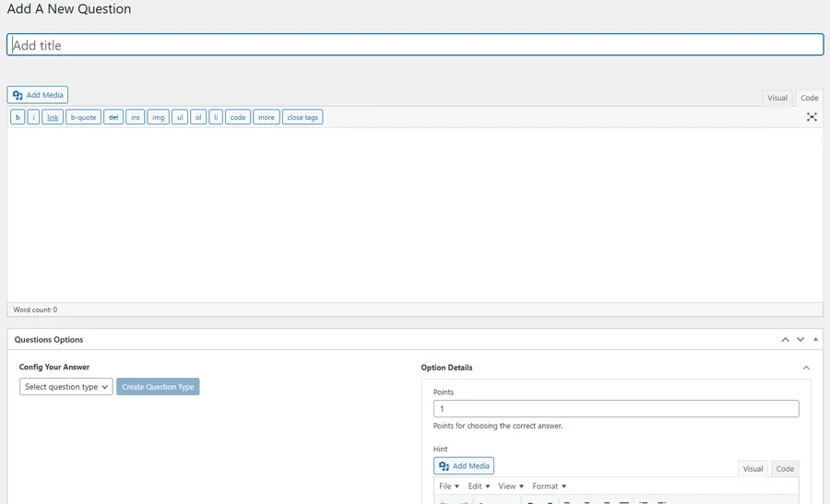Insert an image with the img button
The height and width of the screenshot is (504, 830).
[159, 117]
